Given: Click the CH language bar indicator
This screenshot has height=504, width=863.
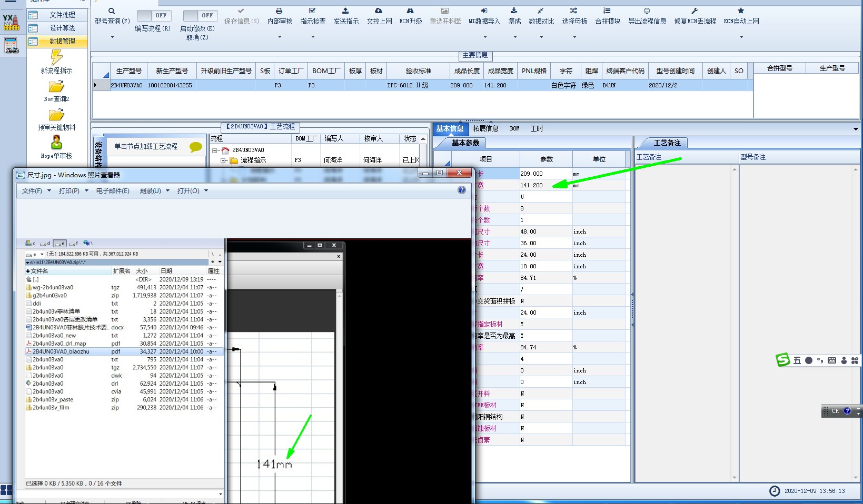Looking at the screenshot, I should [835, 411].
